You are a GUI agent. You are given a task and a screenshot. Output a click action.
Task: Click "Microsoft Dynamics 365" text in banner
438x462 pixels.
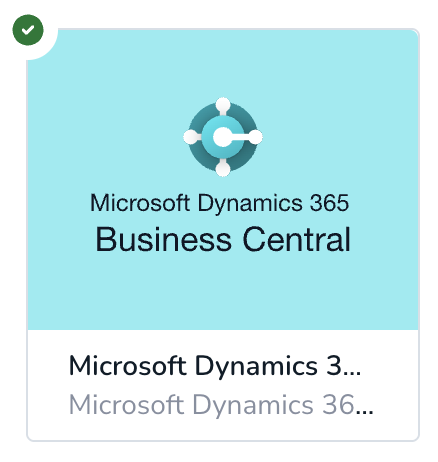220,203
